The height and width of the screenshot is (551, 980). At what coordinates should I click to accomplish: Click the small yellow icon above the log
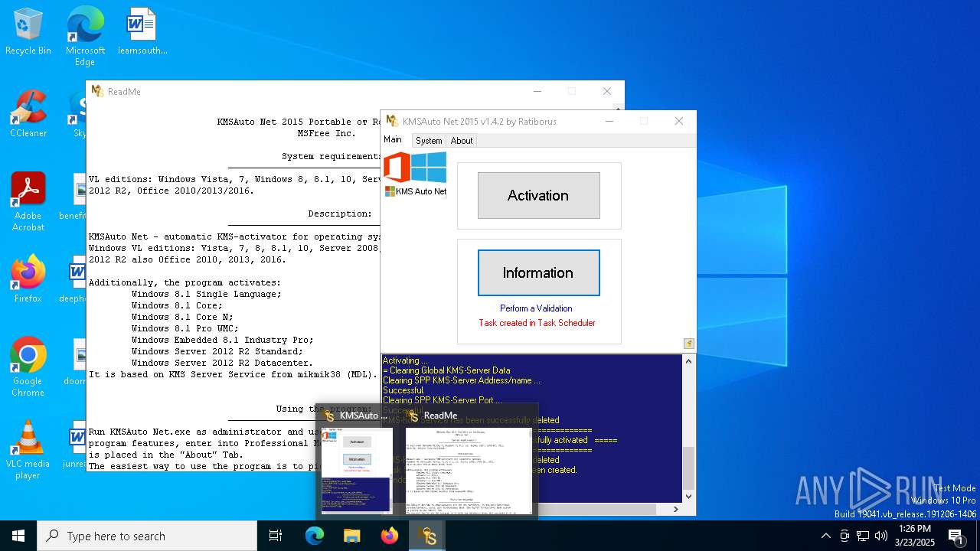coord(688,344)
